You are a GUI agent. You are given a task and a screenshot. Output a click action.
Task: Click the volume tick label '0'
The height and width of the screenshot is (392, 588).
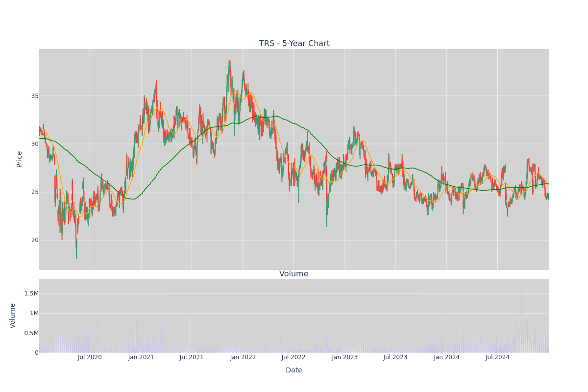tap(37, 352)
